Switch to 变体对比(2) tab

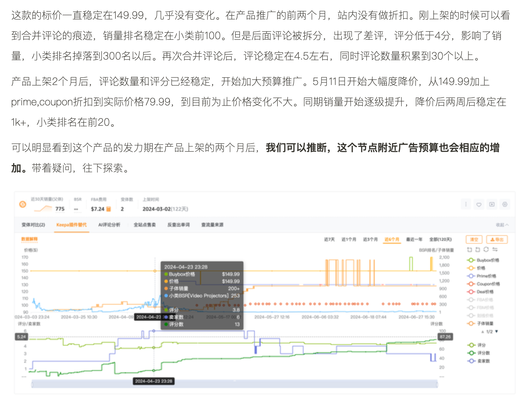pos(33,225)
